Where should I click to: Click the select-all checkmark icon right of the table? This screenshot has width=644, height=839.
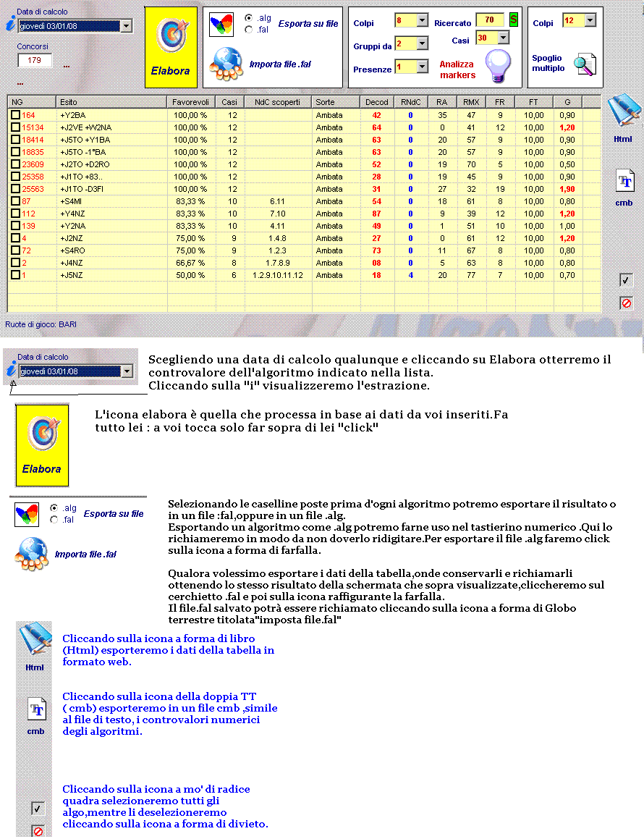[626, 280]
